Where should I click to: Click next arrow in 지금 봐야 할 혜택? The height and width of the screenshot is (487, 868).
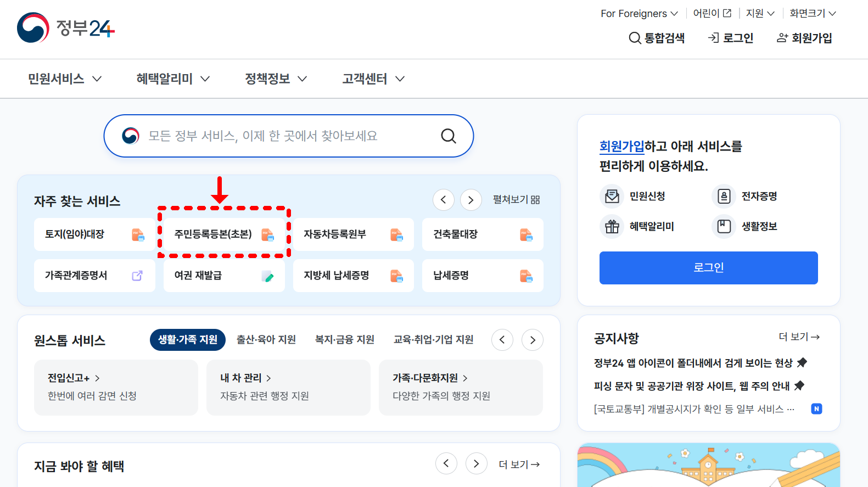pos(477,463)
